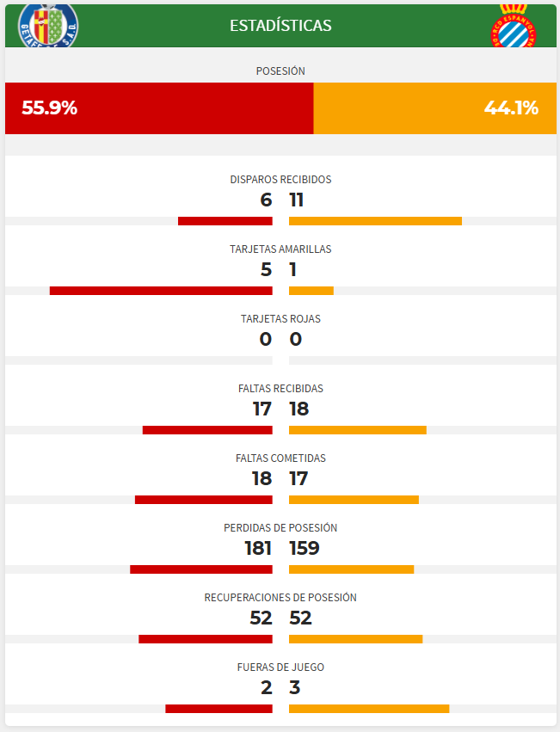560x732 pixels.
Task: Click the Getafe club crest
Action: tap(47, 24)
